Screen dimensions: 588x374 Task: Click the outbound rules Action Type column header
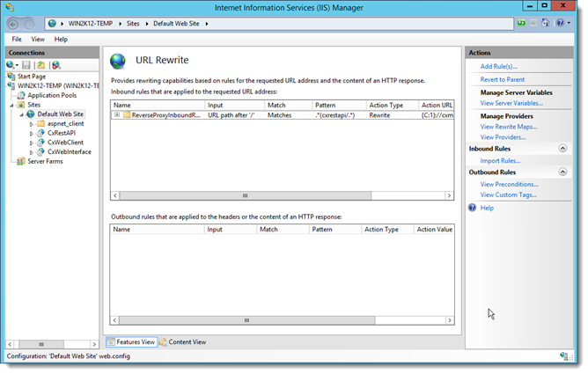coord(387,230)
